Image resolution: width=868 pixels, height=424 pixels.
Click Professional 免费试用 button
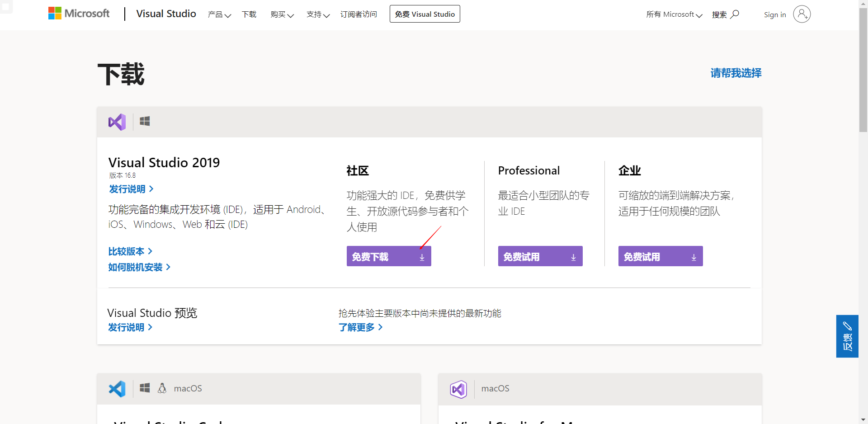point(540,256)
